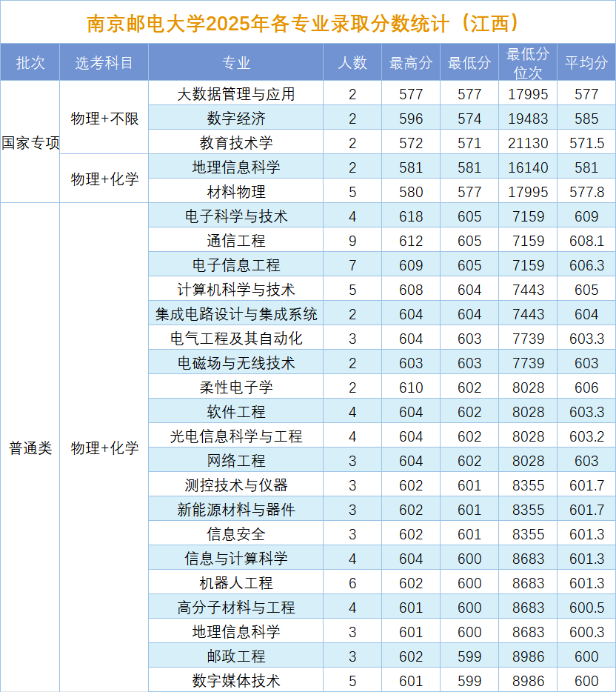Select the 平均分 column header
The height and width of the screenshot is (692, 616).
[586, 63]
